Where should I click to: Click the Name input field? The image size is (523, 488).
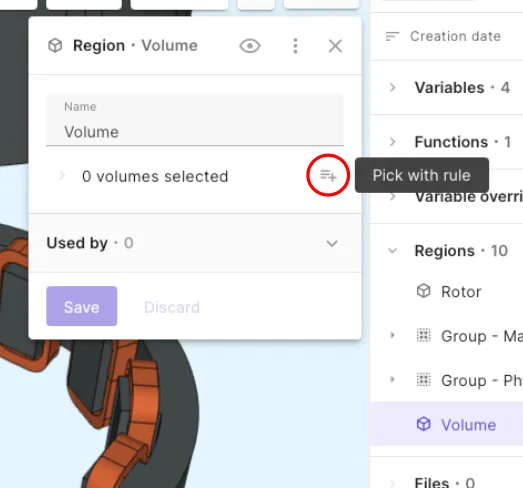(195, 120)
